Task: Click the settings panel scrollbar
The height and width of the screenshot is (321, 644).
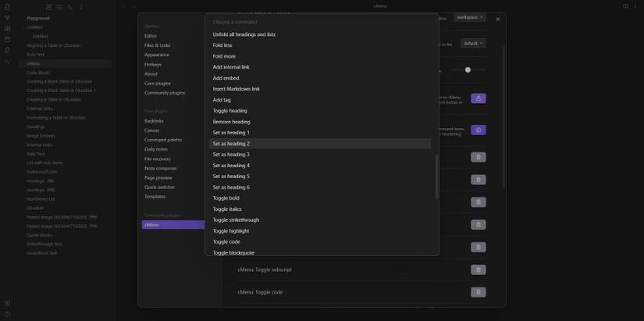Action: tap(504, 117)
